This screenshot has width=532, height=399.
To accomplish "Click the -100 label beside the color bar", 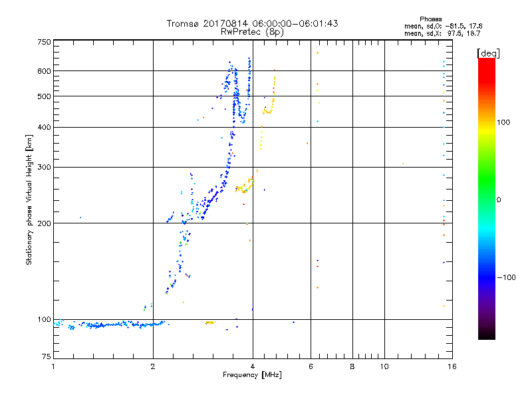I will point(506,277).
